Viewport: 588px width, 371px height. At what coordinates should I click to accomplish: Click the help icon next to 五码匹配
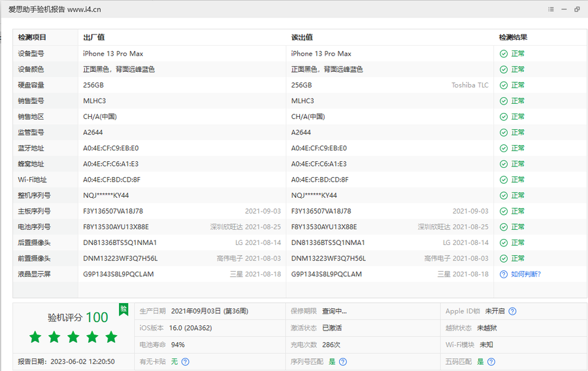click(x=491, y=362)
